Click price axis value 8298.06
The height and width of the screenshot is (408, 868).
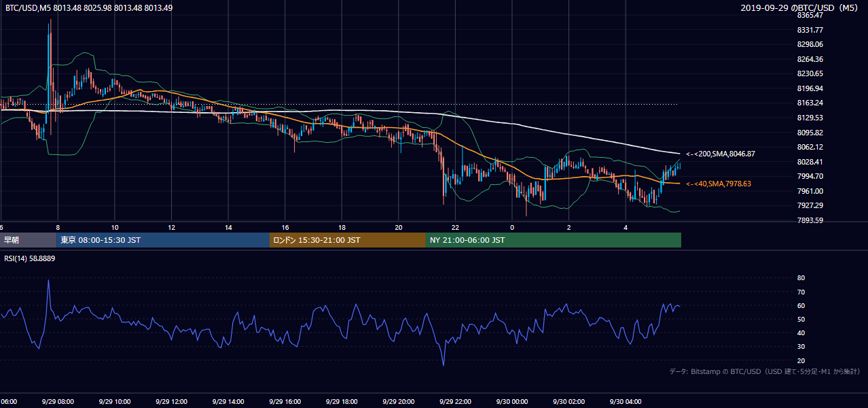click(x=810, y=44)
